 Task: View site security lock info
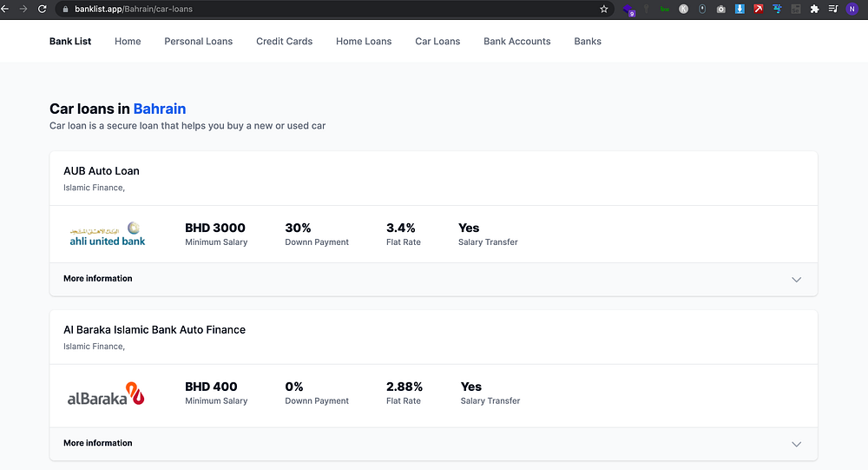pyautogui.click(x=63, y=9)
